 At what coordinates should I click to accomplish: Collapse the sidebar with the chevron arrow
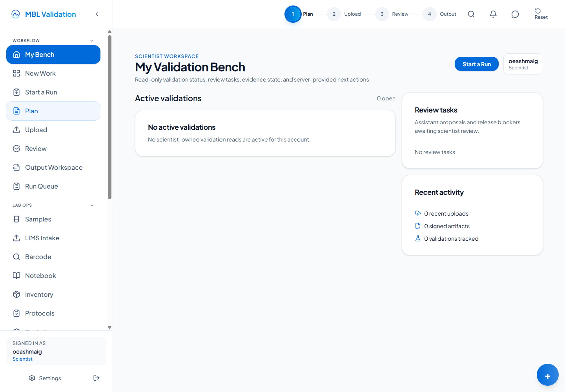[x=97, y=14]
